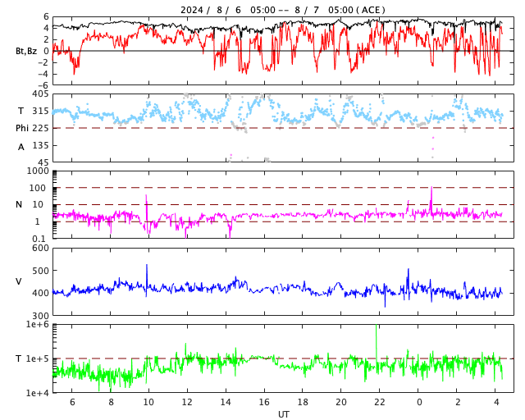Click the 'V' velocity axis label
This screenshot has height=420, width=525.
[19, 281]
